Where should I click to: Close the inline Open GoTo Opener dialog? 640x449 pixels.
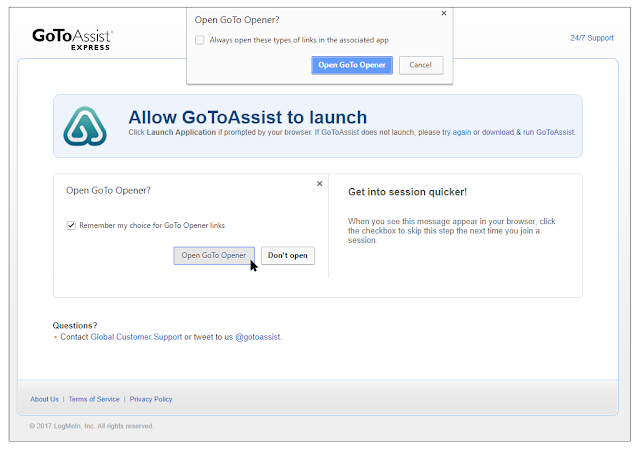(320, 184)
